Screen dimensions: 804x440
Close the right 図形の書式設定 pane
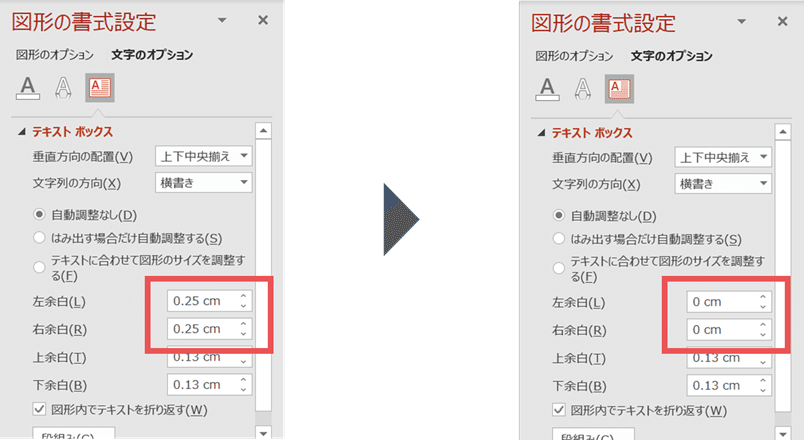(x=782, y=21)
